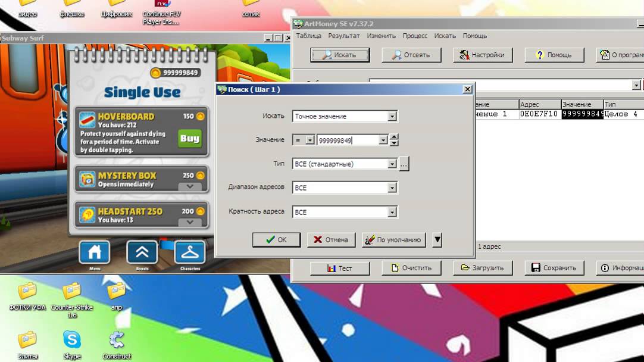This screenshot has height=362, width=644.
Task: Open the game Menu home icon
Action: 95,252
